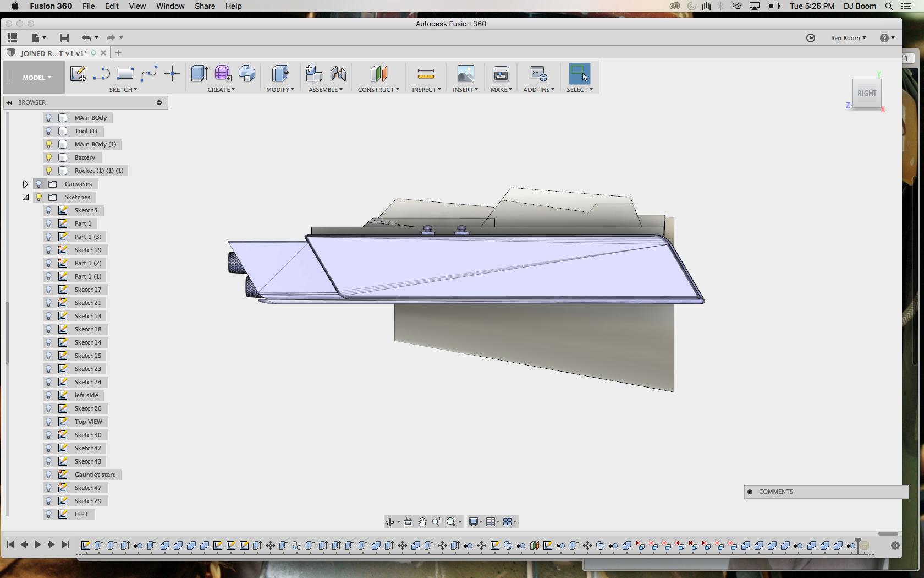Viewport: 924px width, 578px height.
Task: Toggle visibility of Sketches folder
Action: point(38,197)
